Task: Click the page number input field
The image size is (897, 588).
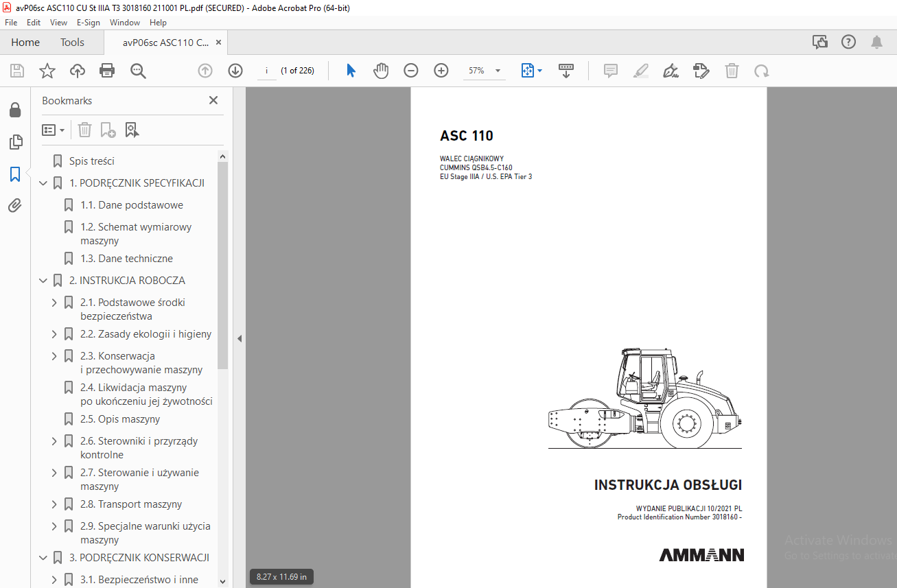Action: click(x=266, y=71)
